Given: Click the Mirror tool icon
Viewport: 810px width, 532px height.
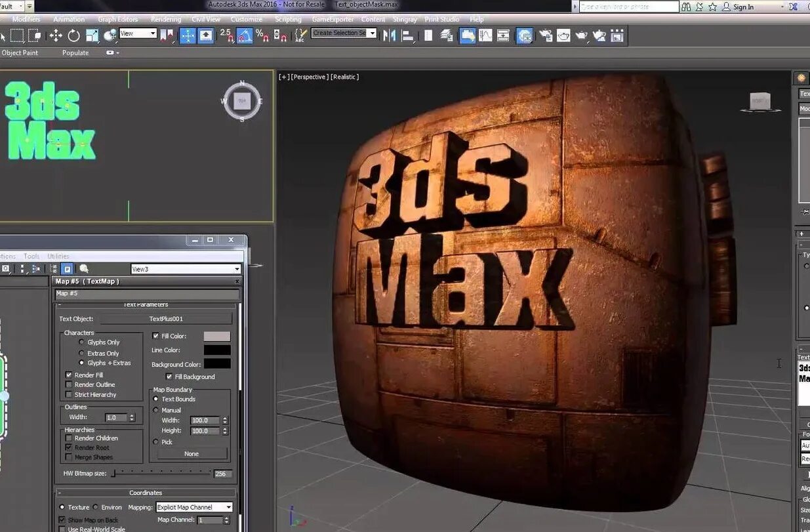Looking at the screenshot, I should 390,35.
